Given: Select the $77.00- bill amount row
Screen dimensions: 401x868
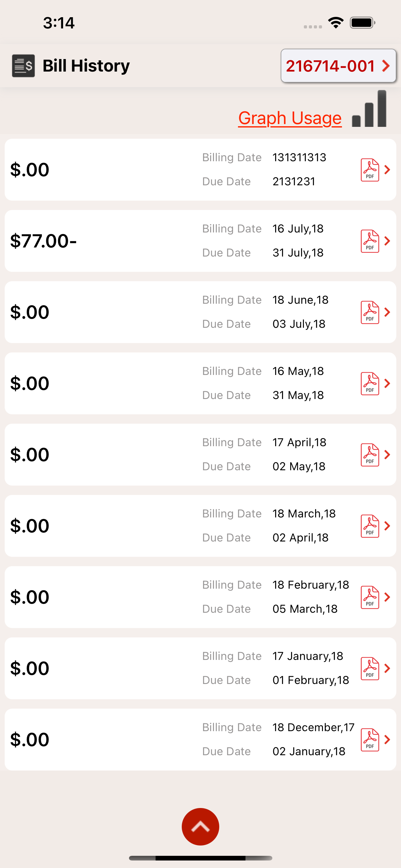Looking at the screenshot, I should point(200,241).
